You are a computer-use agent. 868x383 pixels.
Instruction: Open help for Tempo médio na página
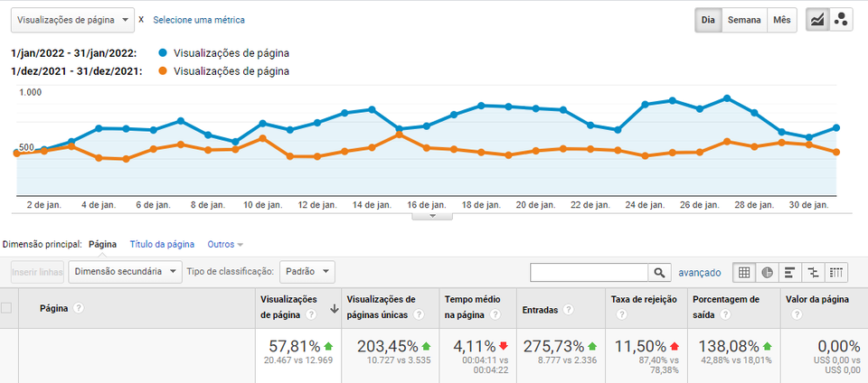pos(495,315)
